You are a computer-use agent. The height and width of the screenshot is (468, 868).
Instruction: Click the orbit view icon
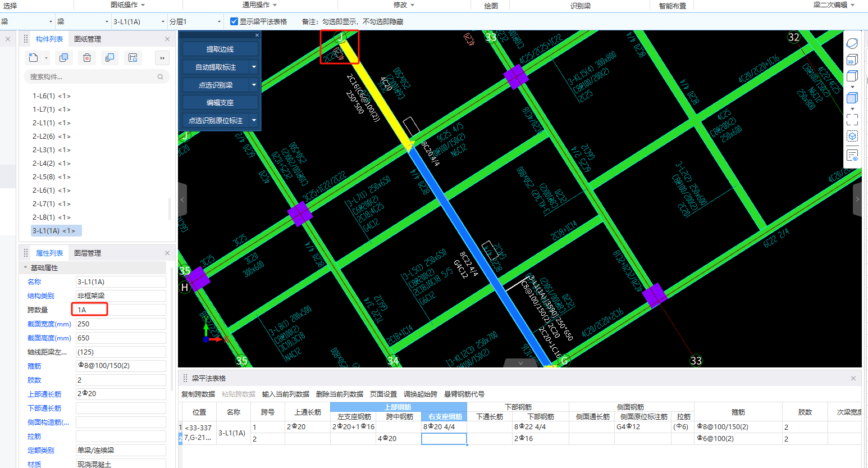pos(852,43)
